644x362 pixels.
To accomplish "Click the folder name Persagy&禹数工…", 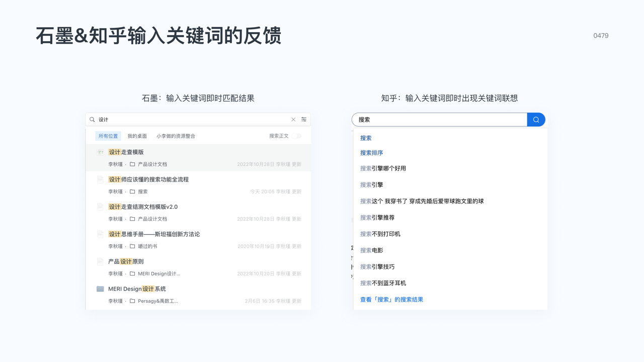I will pyautogui.click(x=158, y=301).
